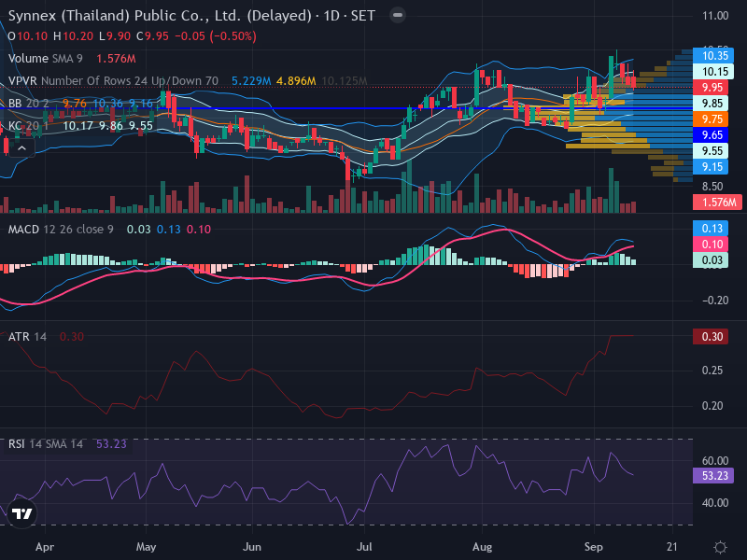Click the 1.576M volume label on axis

click(x=719, y=202)
